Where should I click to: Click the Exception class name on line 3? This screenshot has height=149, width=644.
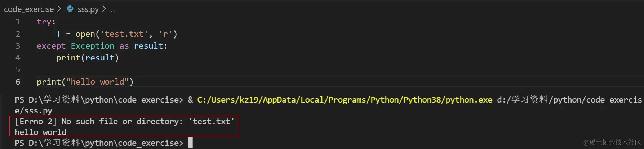[x=92, y=46]
